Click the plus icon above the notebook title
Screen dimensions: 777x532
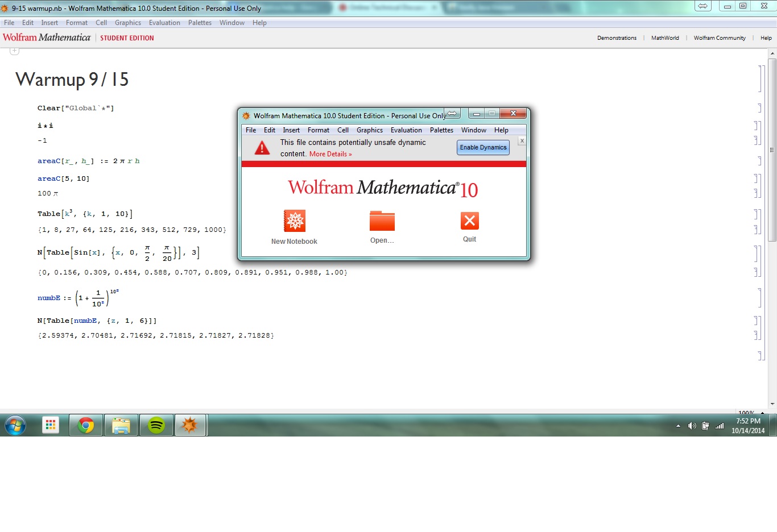[x=15, y=51]
